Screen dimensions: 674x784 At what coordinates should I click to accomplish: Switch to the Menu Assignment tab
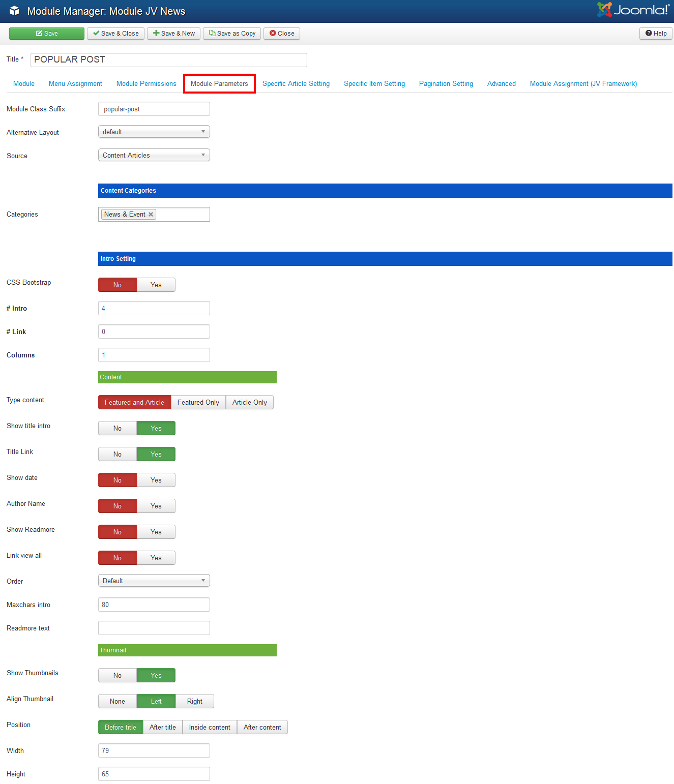[75, 84]
